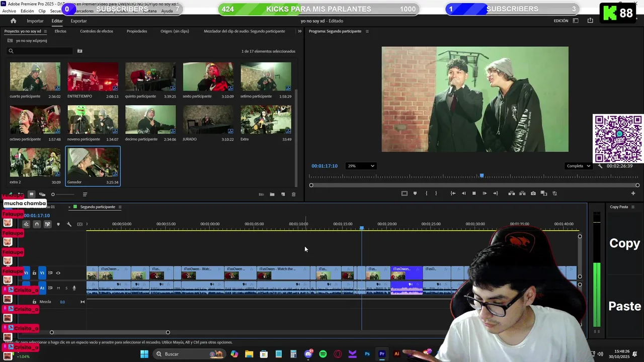Viewport: 644px width, 362px height.
Task: Click the Lift button
Action: tap(512, 194)
